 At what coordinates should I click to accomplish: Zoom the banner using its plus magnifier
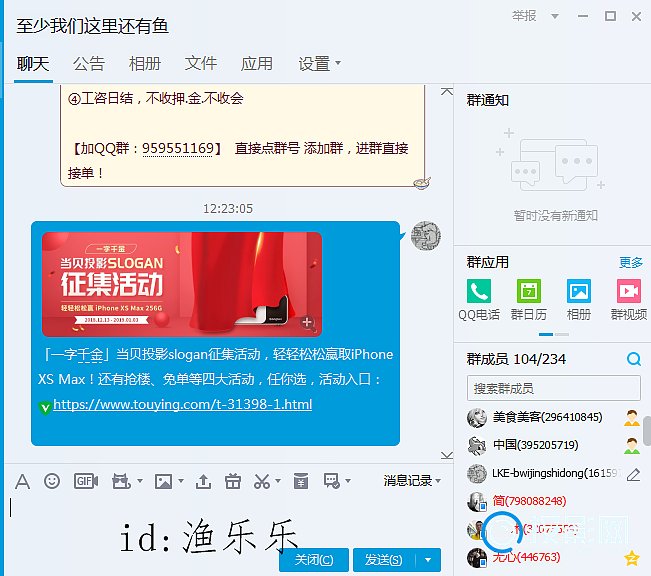pyautogui.click(x=307, y=322)
